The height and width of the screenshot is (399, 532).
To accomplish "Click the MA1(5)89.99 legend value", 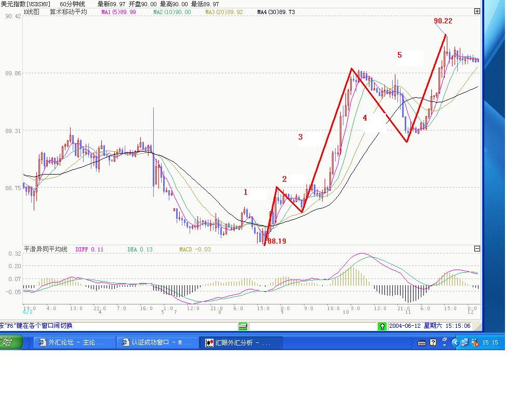I will coord(119,12).
